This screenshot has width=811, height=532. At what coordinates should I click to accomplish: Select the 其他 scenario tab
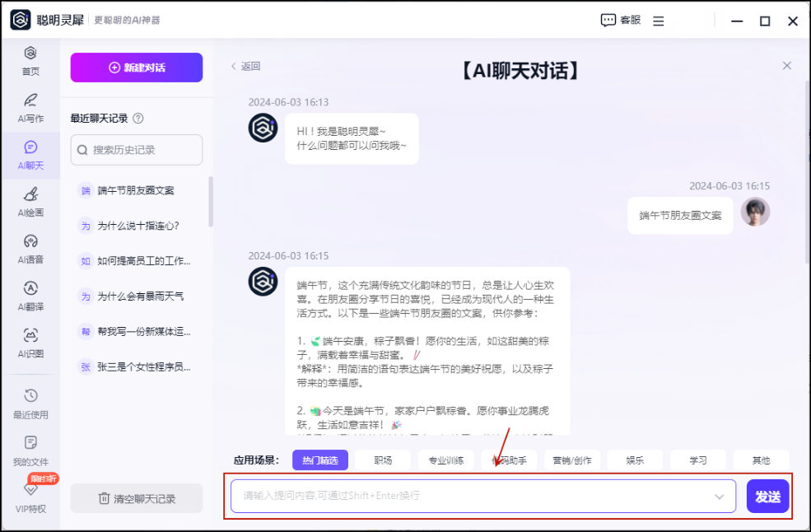tap(762, 460)
